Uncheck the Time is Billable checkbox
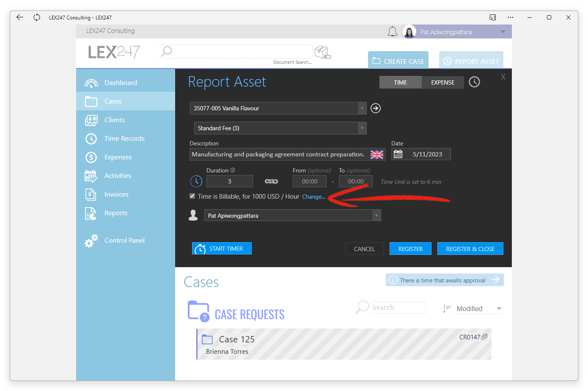588x391 pixels. pyautogui.click(x=192, y=196)
